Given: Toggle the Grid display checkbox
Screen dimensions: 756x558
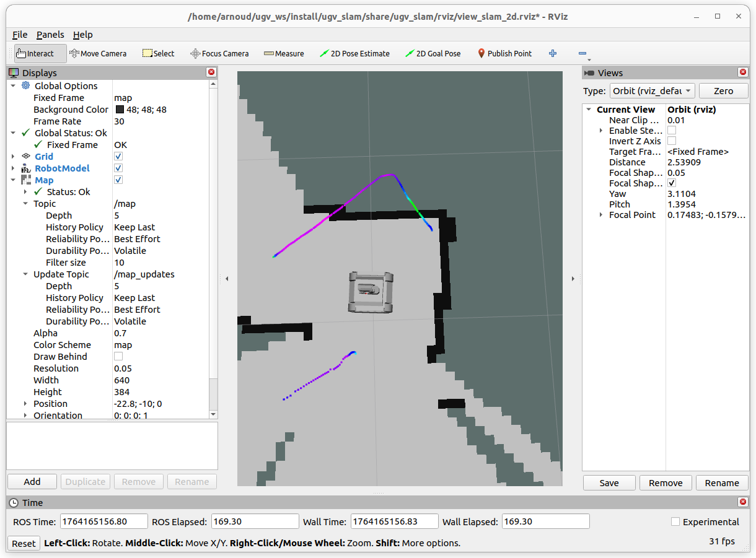Looking at the screenshot, I should coord(118,157).
